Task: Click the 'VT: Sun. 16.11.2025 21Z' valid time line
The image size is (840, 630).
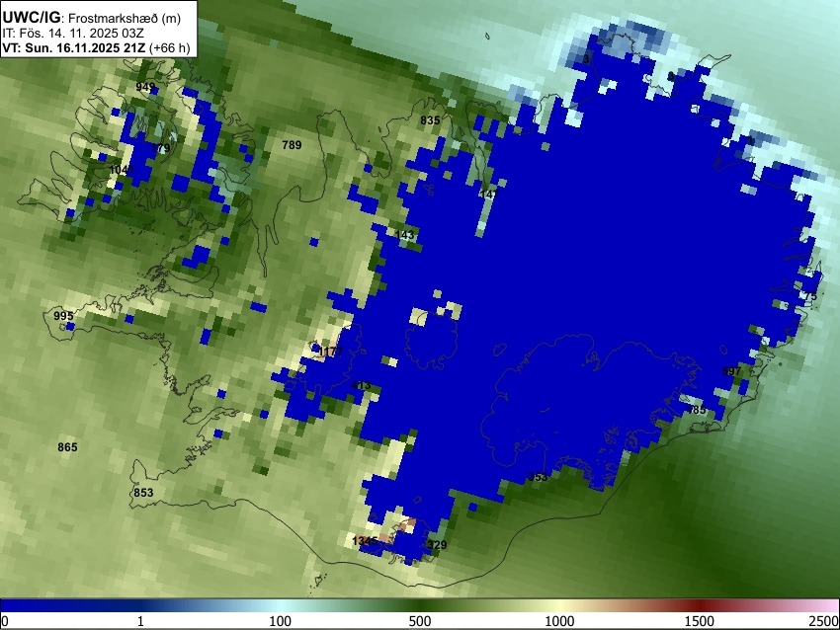Action: 74,47
